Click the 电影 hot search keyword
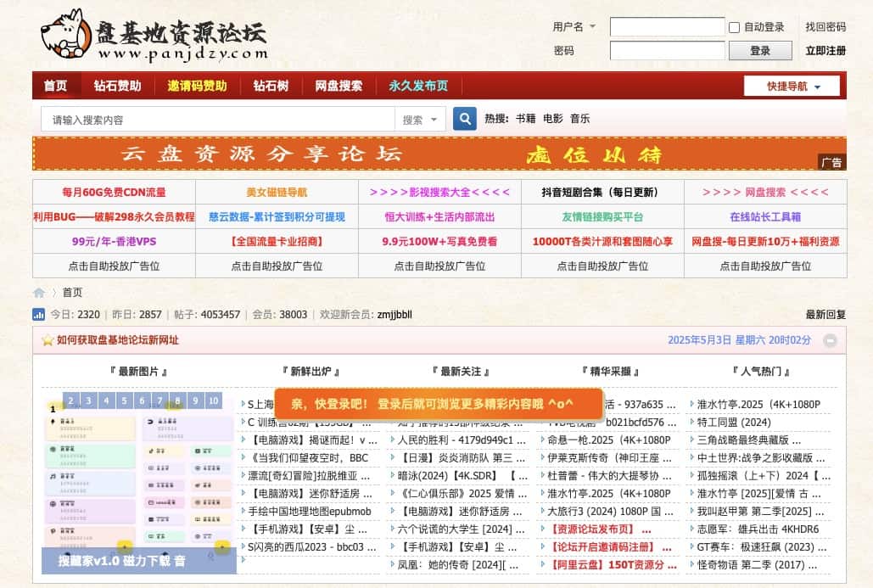Image resolution: width=873 pixels, height=588 pixels. tap(551, 118)
